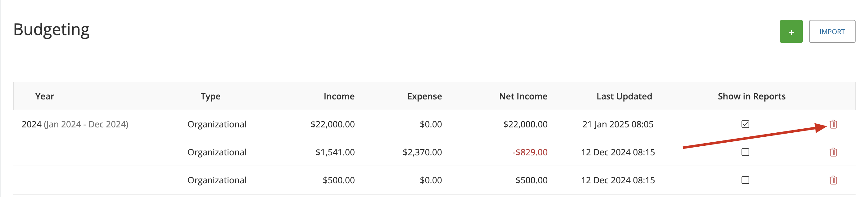Click the Last Updated column header
The height and width of the screenshot is (197, 868).
tap(624, 96)
